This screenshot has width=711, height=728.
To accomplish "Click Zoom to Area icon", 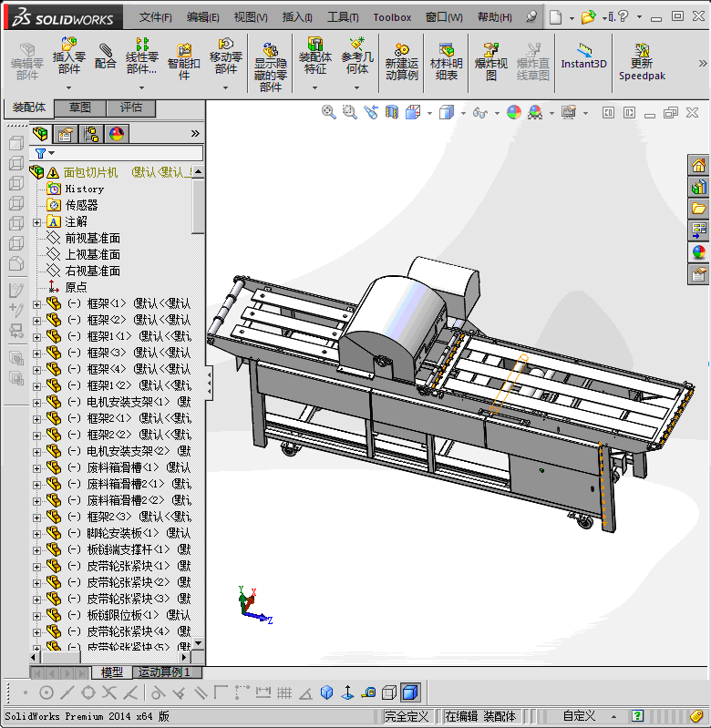I will pos(349,112).
